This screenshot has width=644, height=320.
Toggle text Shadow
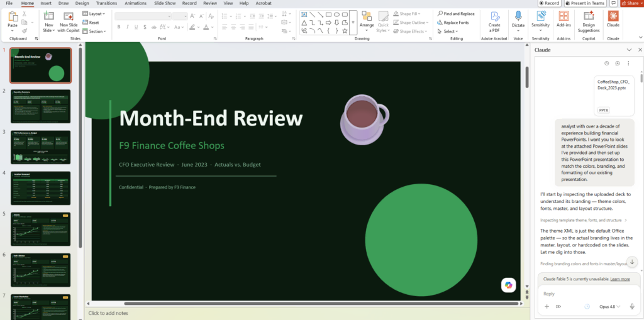[145, 27]
